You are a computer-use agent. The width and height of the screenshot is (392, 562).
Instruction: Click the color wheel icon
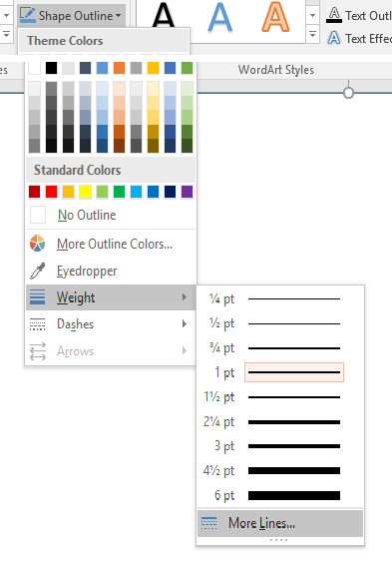(37, 244)
